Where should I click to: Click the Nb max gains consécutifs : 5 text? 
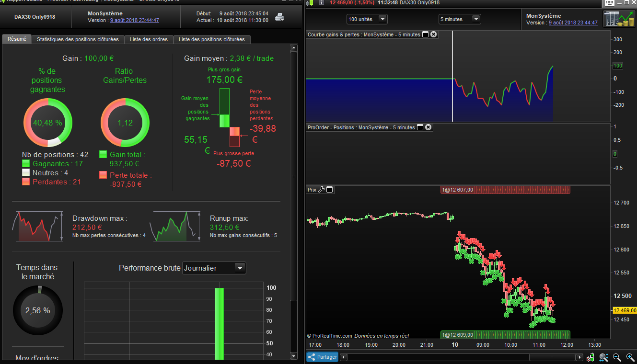point(243,235)
